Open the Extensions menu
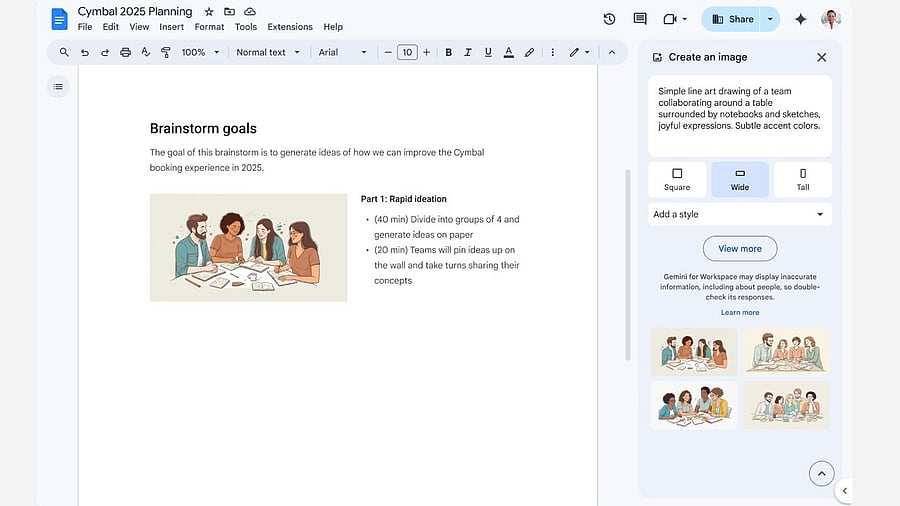The width and height of the screenshot is (900, 506). tap(290, 27)
